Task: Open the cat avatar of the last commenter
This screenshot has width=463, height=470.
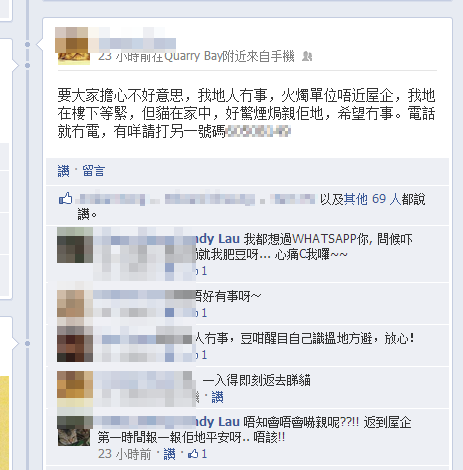Action: [x=74, y=431]
